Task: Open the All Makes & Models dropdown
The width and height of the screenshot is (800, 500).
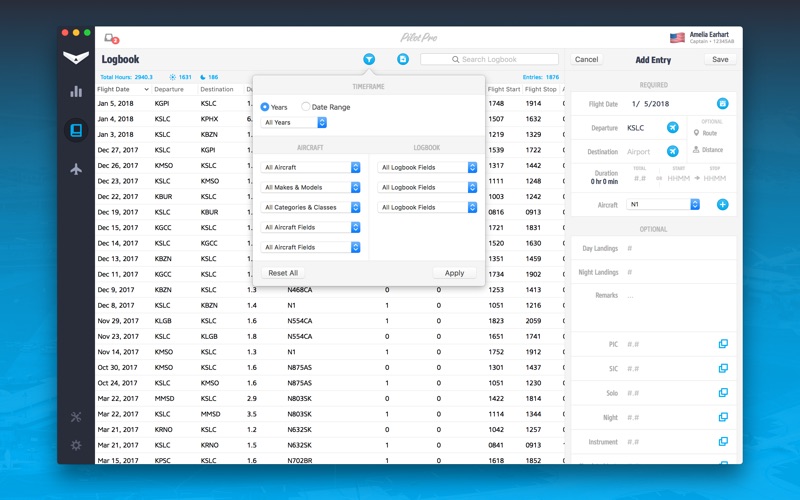Action: tap(311, 187)
